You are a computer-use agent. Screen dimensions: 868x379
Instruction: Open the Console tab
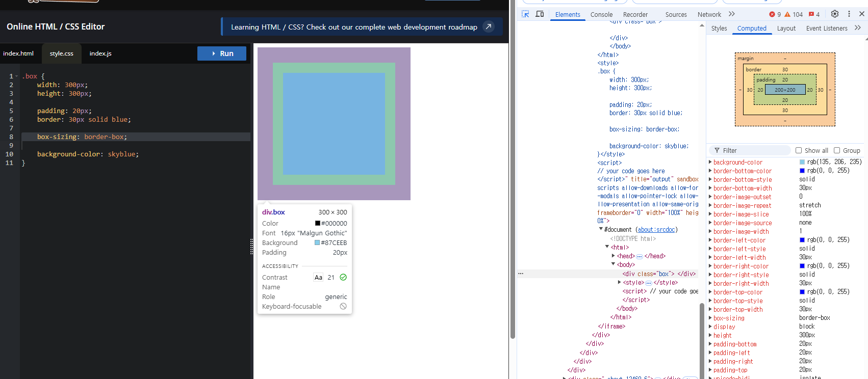tap(601, 14)
